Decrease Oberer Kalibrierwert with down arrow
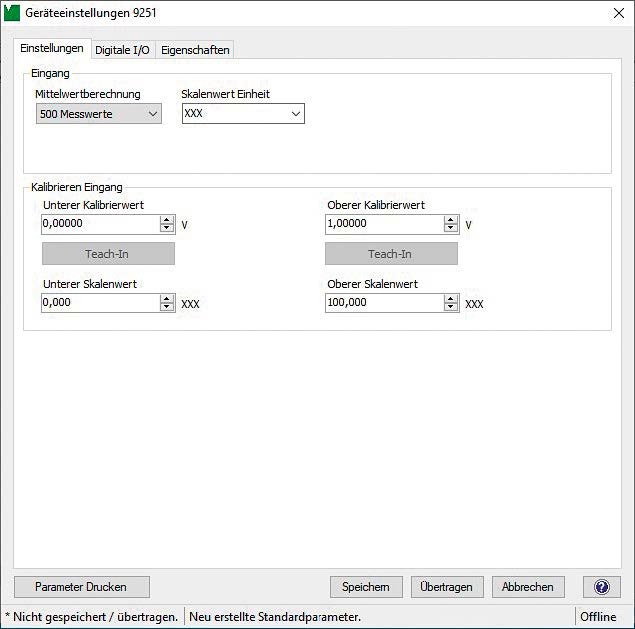 point(451,229)
